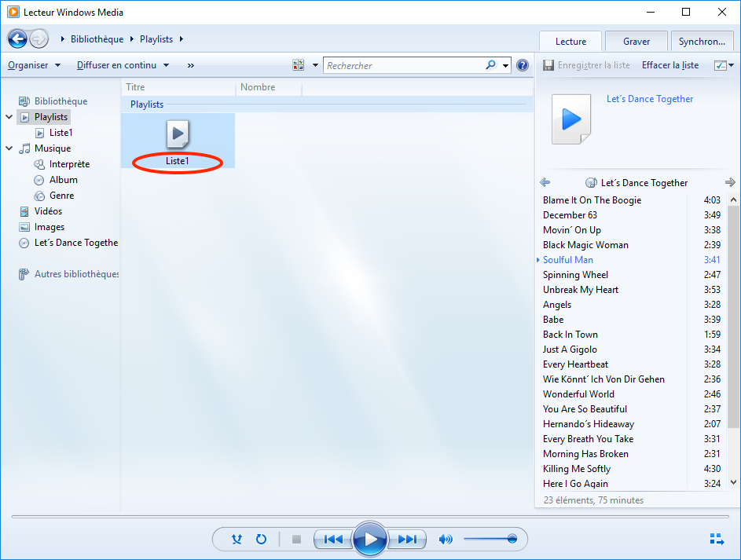Skip to the next track

pyautogui.click(x=407, y=539)
